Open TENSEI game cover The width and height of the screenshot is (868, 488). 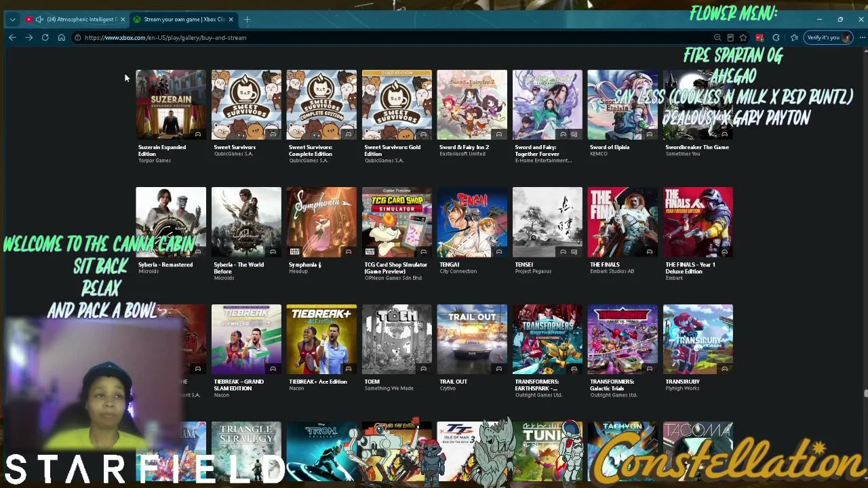point(547,222)
